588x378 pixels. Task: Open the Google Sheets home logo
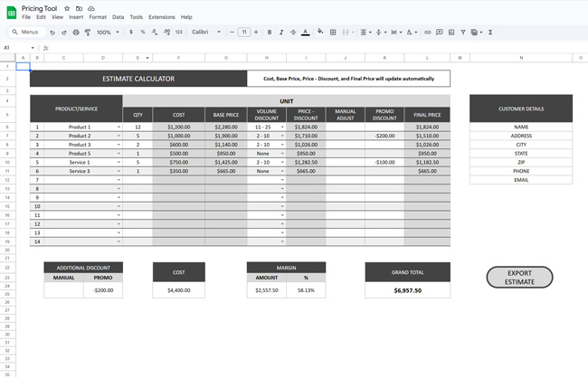(12, 13)
